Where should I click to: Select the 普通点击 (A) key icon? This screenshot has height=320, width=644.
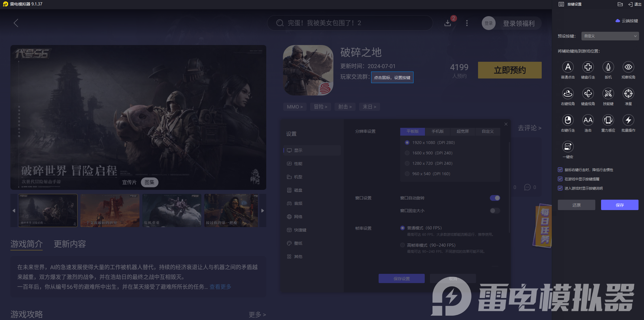(x=568, y=67)
